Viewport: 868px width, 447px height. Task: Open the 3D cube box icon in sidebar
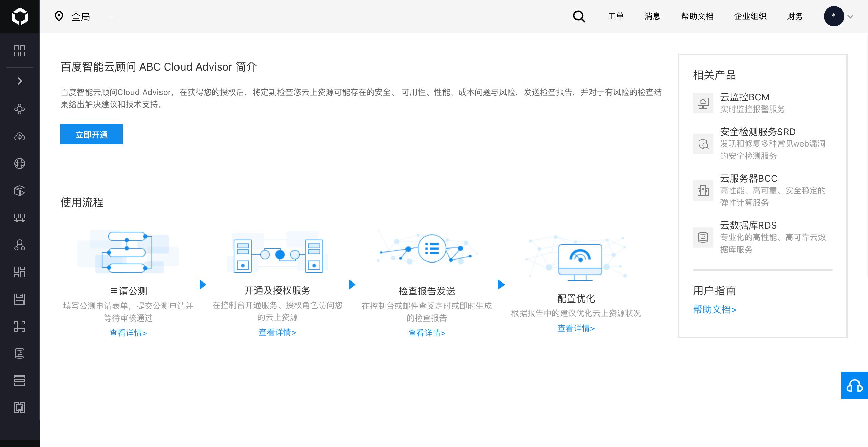20,191
